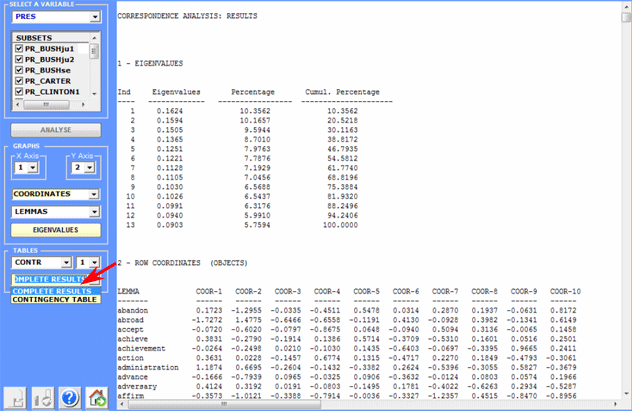Click the 'Cumul. Percentage' column heading

tap(342, 92)
